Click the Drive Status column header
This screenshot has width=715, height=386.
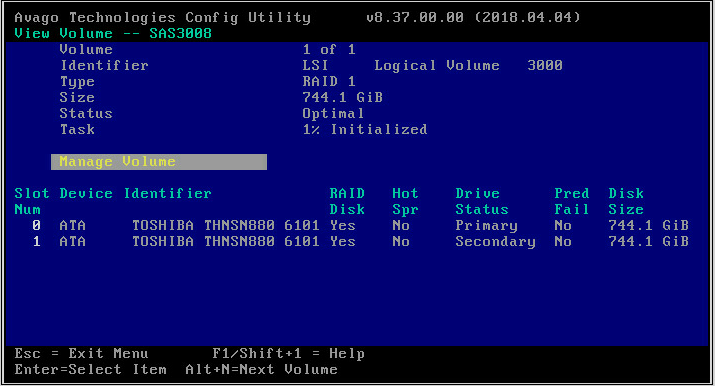pyautogui.click(x=482, y=201)
